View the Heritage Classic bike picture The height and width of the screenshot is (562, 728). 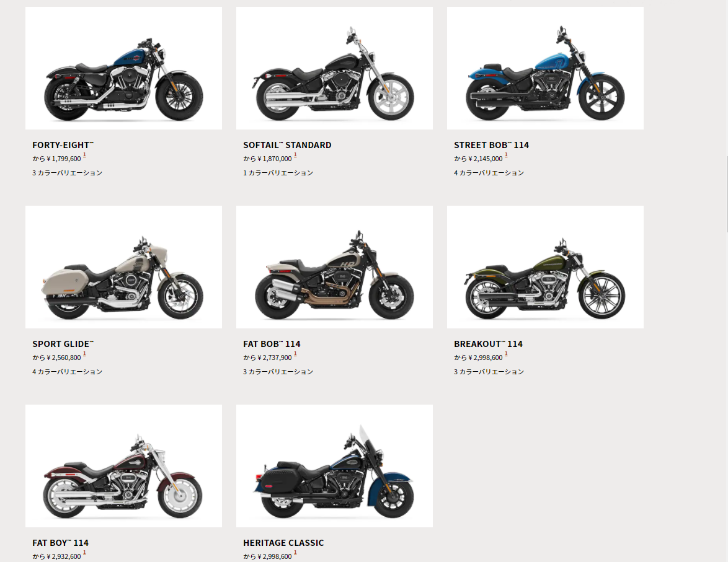[x=334, y=465]
